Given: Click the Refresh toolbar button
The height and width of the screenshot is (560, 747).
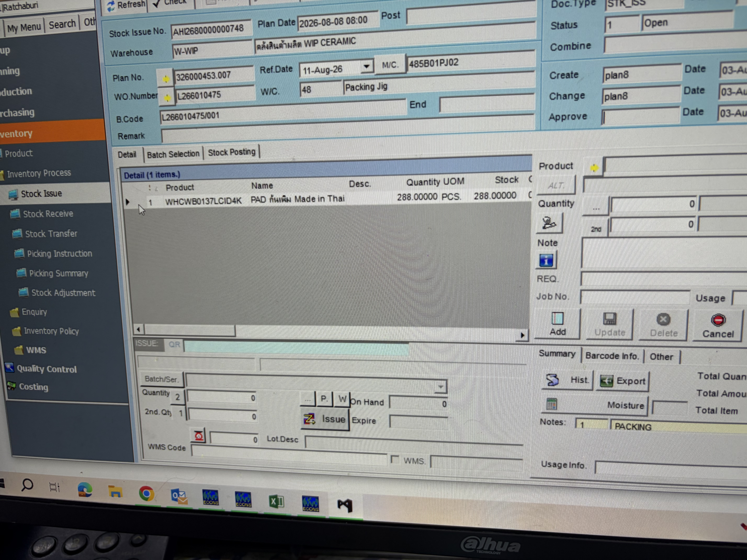Looking at the screenshot, I should pos(126,5).
